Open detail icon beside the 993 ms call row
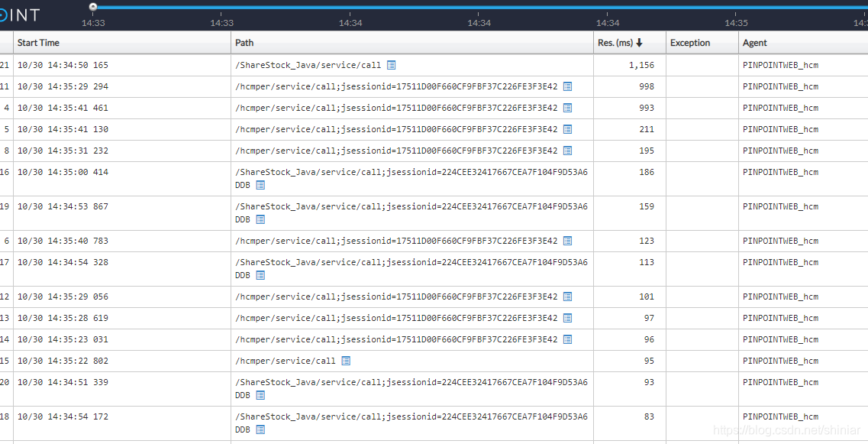Viewport: 868px width, 444px height. click(x=566, y=108)
